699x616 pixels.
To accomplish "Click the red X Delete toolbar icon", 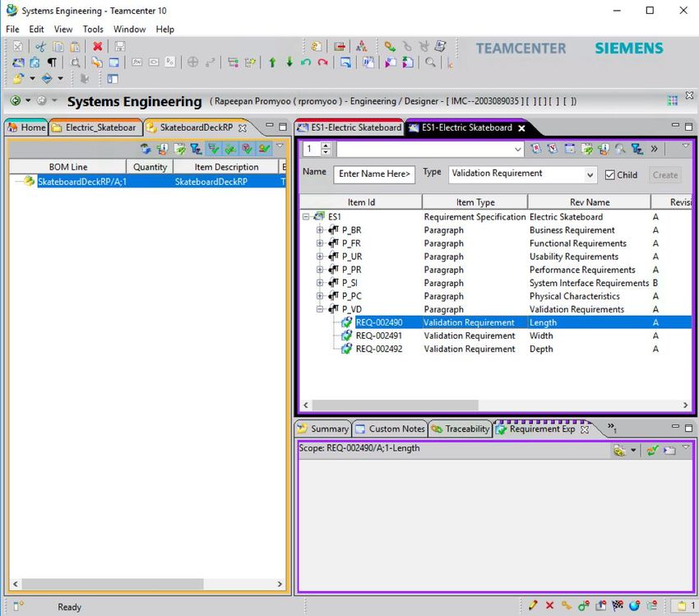I will [x=98, y=46].
